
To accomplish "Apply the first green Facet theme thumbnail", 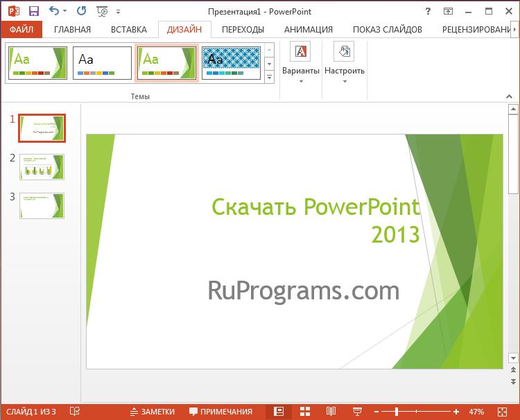I will pos(37,63).
